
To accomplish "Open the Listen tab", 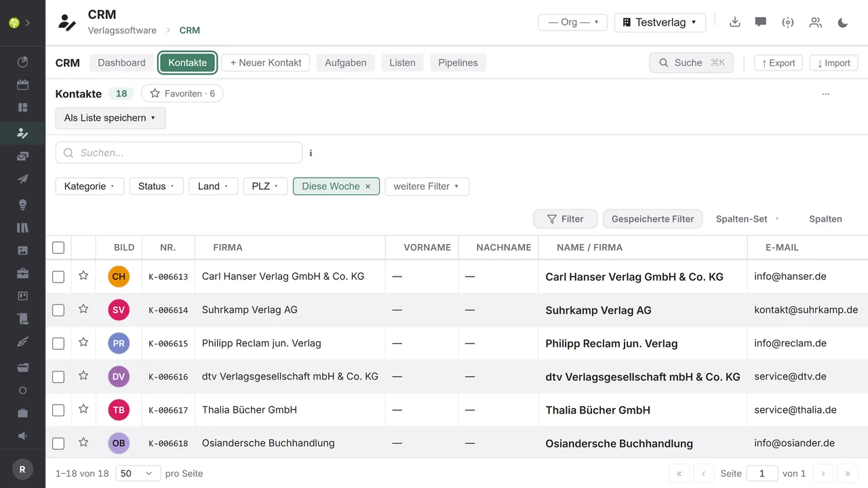I will pos(402,63).
